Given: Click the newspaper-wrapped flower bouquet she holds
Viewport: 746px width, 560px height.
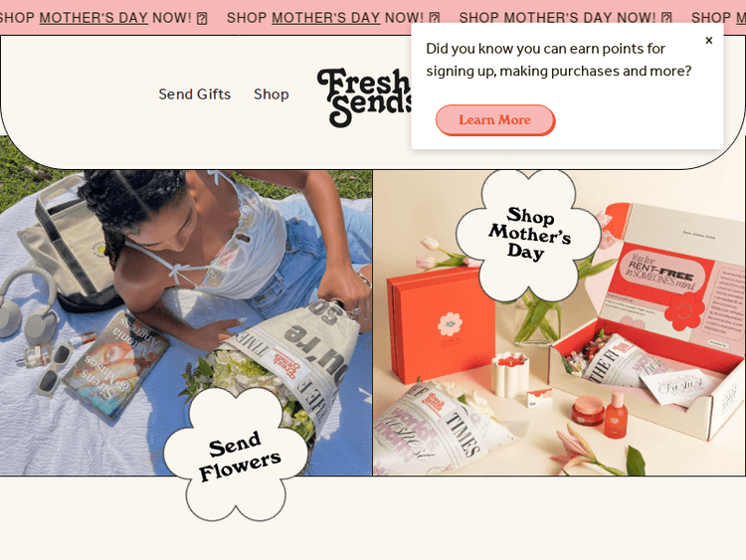Looking at the screenshot, I should [x=280, y=366].
